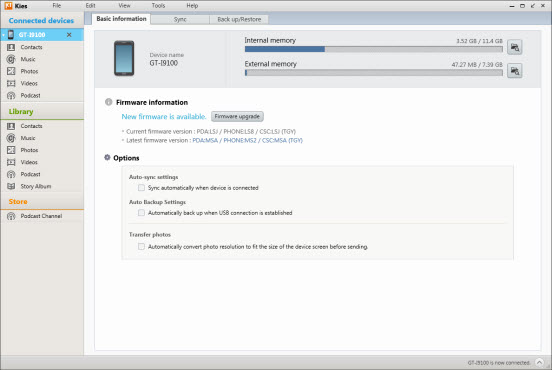Viewport: 552px width, 370px height.
Task: Open Videos under Connected devices
Action: click(x=29, y=83)
